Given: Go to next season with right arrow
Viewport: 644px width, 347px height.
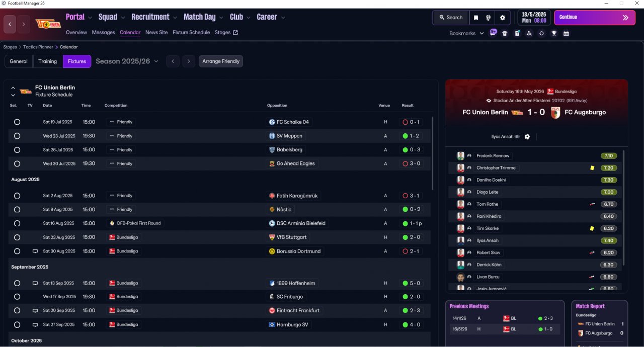Looking at the screenshot, I should click(189, 61).
